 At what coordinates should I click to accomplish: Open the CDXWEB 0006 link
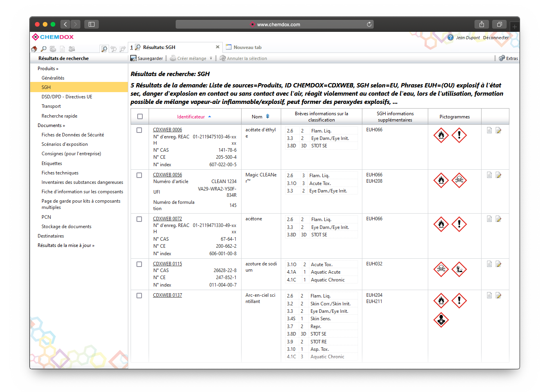point(167,130)
